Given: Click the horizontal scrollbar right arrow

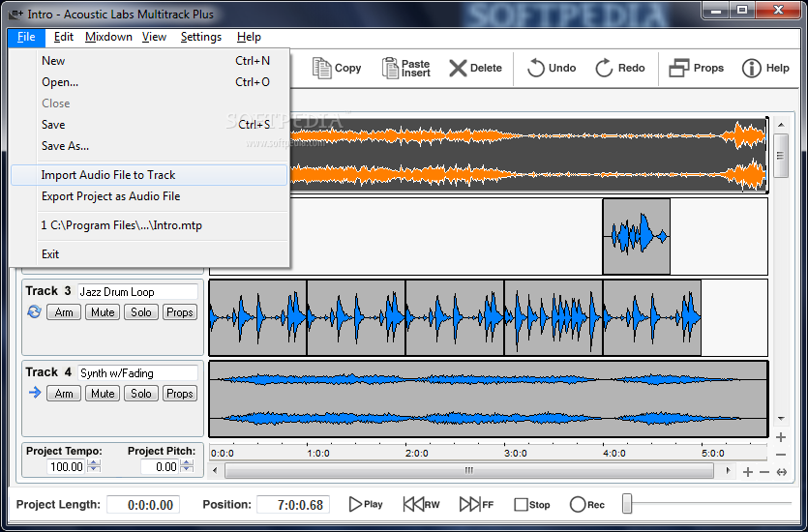Looking at the screenshot, I should (x=728, y=470).
